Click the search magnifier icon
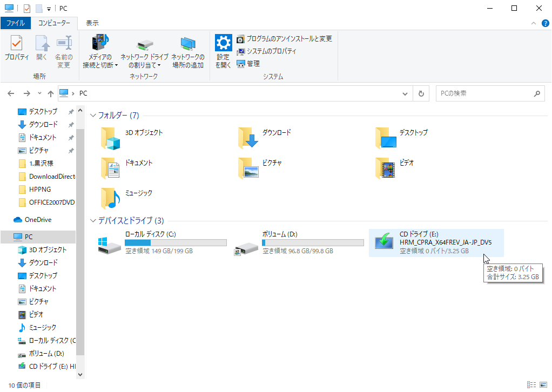552x392 pixels. point(537,93)
